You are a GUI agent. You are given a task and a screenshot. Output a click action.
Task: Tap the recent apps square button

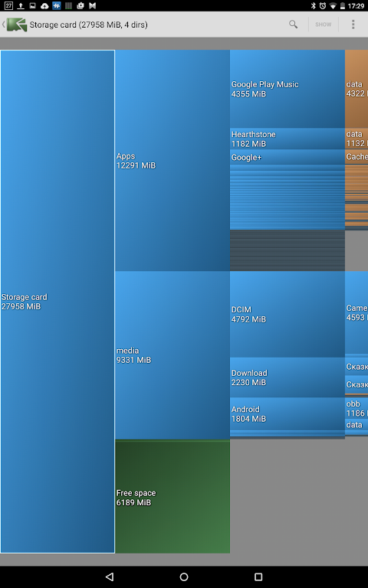coord(258,577)
